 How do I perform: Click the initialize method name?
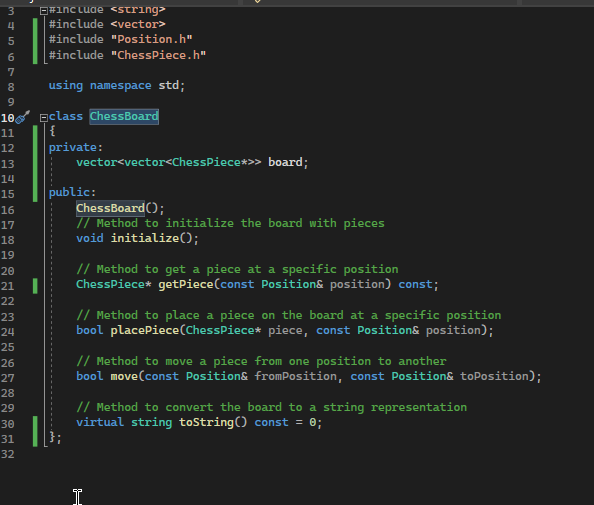click(x=145, y=238)
